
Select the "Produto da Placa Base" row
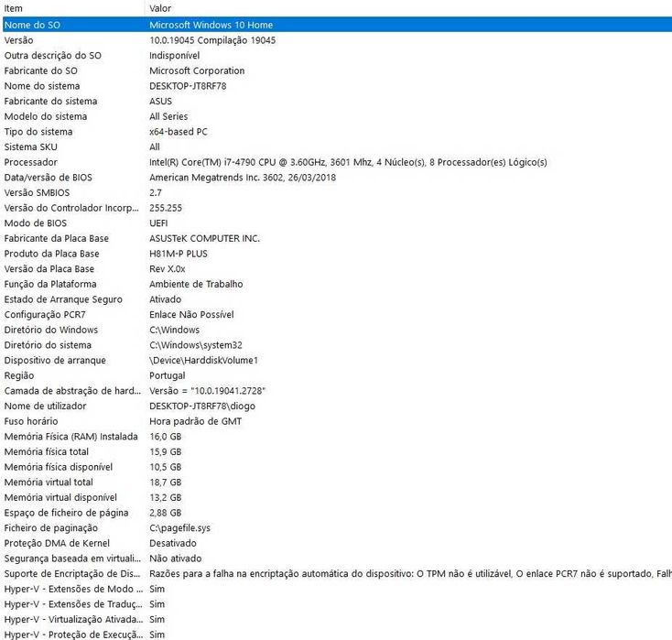(x=337, y=254)
